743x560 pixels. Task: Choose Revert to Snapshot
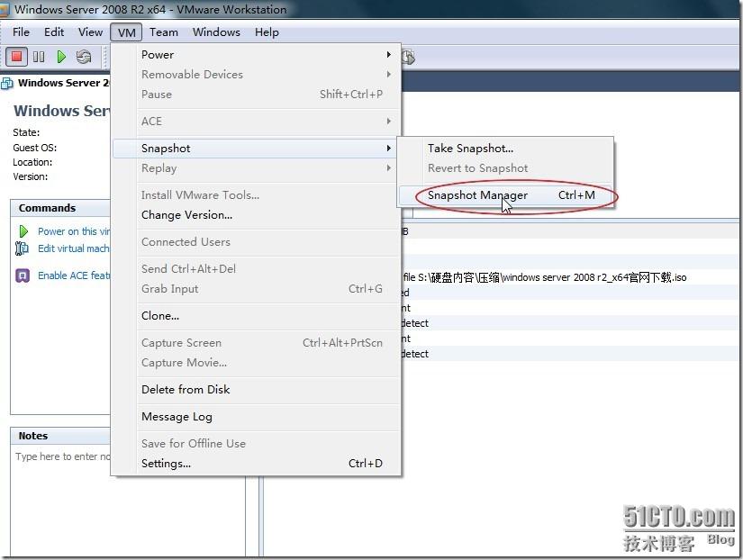click(x=505, y=168)
